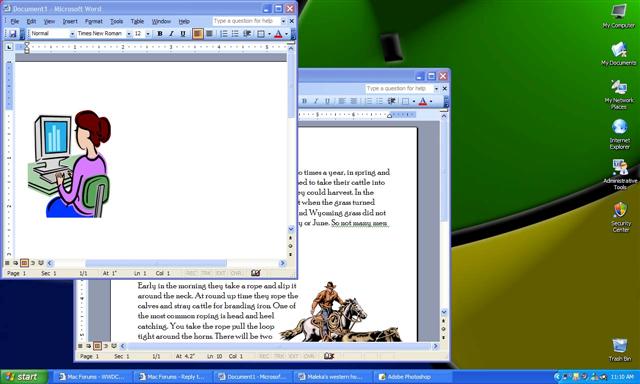
Task: Click Select Browse Object button in Document1
Action: (291, 246)
